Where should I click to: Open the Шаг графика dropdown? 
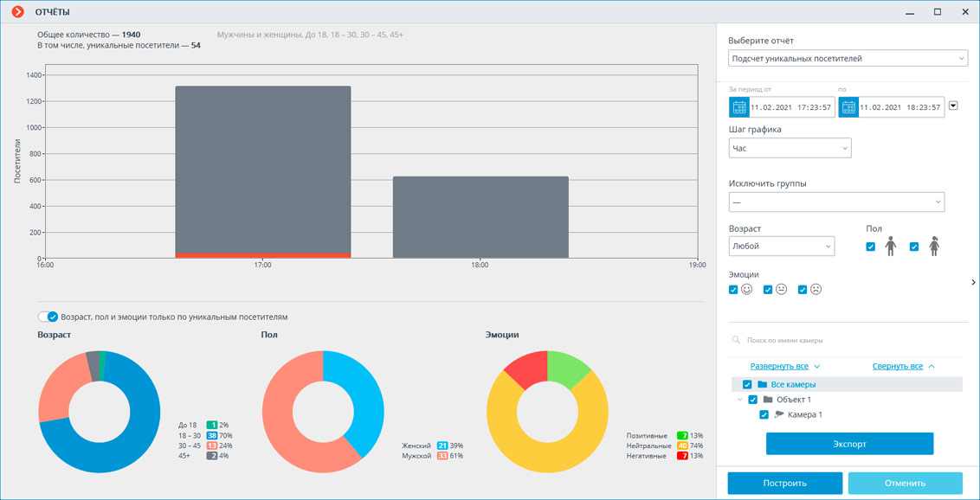pyautogui.click(x=790, y=148)
